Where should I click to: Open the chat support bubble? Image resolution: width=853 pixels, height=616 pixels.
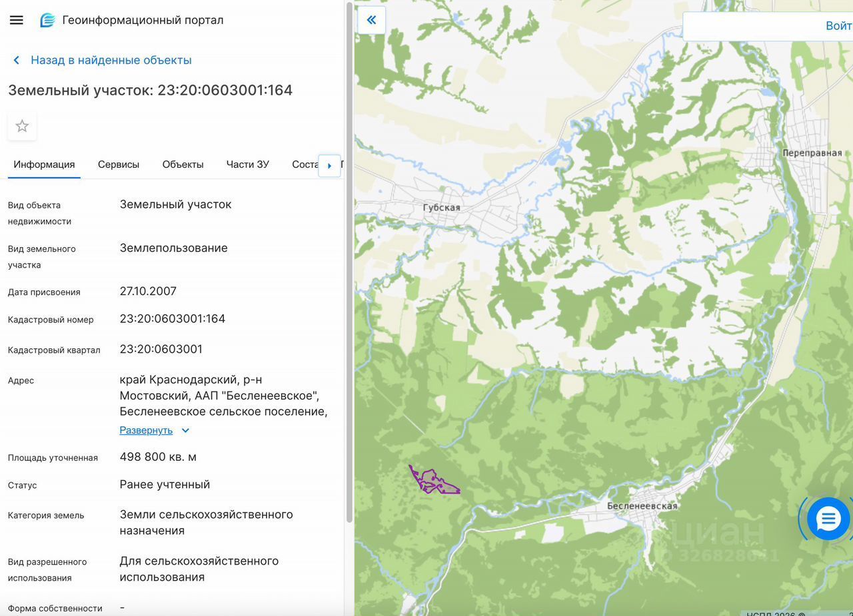point(828,519)
